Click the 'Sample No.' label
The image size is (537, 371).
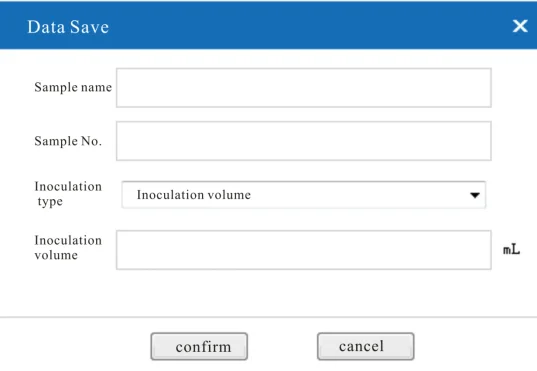[68, 141]
